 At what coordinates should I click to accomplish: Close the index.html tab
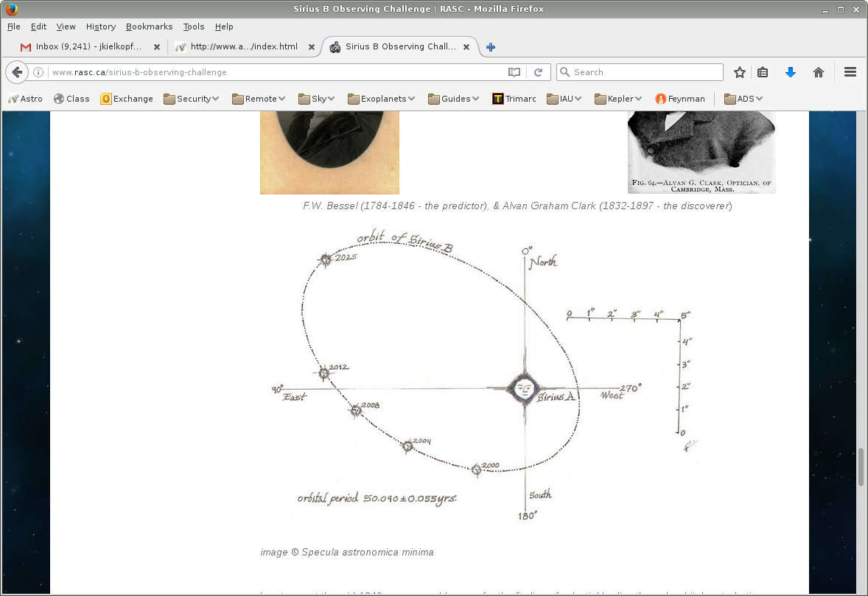(x=312, y=47)
